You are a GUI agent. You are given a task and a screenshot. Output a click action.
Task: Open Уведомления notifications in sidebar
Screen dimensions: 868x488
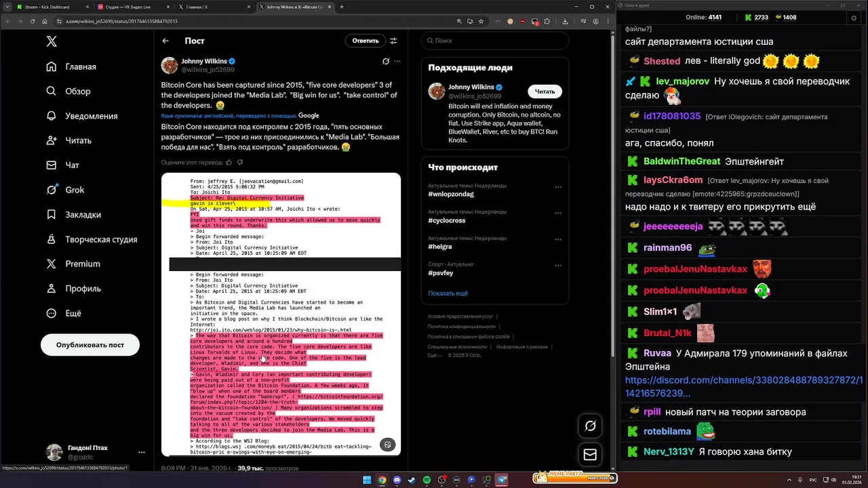pos(81,116)
